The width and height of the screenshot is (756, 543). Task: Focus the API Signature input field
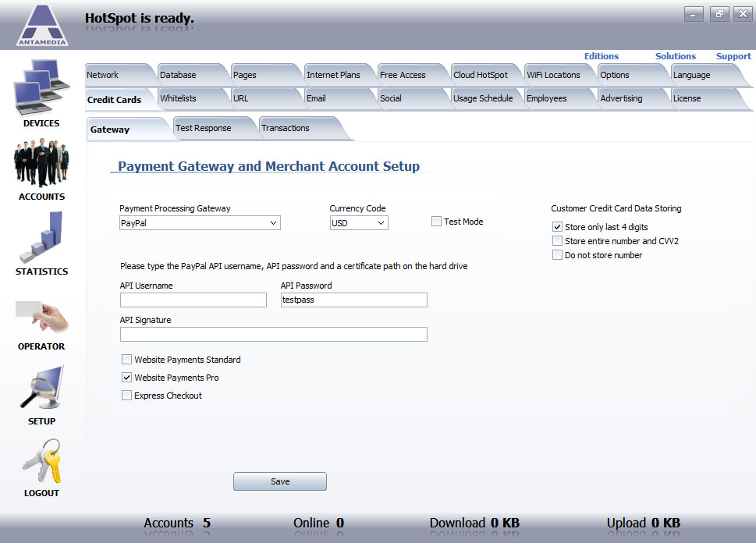click(x=273, y=334)
